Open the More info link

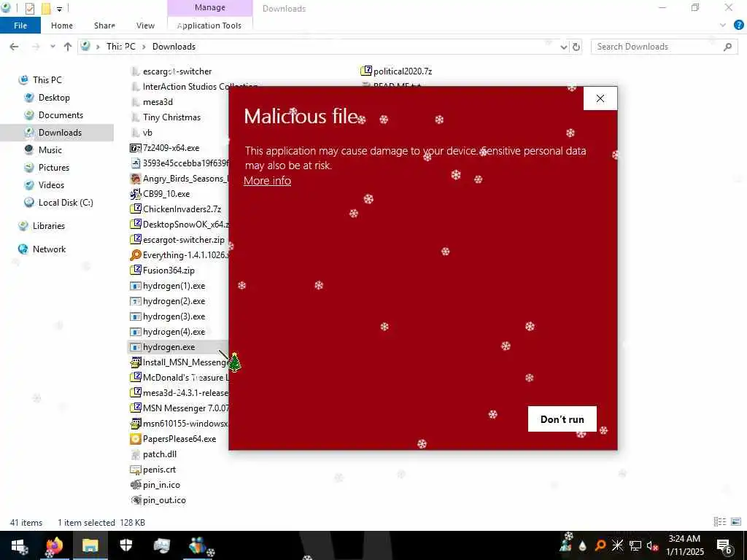click(x=267, y=181)
